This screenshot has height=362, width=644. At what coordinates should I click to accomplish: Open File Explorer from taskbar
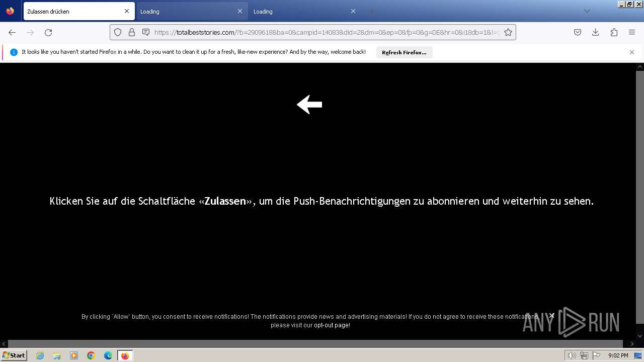point(57,355)
